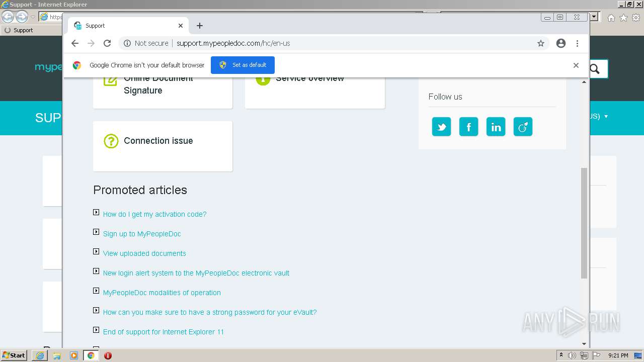Open Internet Explorer Home icon

pyautogui.click(x=611, y=18)
